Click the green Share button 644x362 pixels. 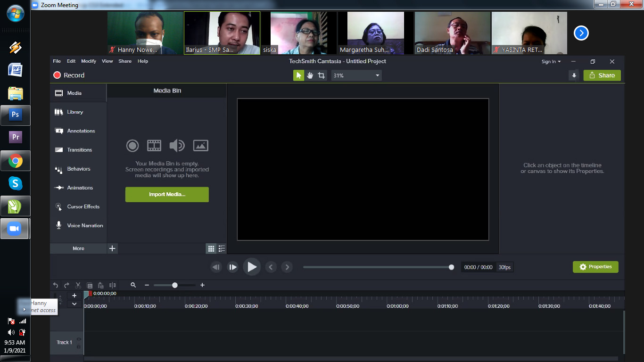[x=602, y=75]
